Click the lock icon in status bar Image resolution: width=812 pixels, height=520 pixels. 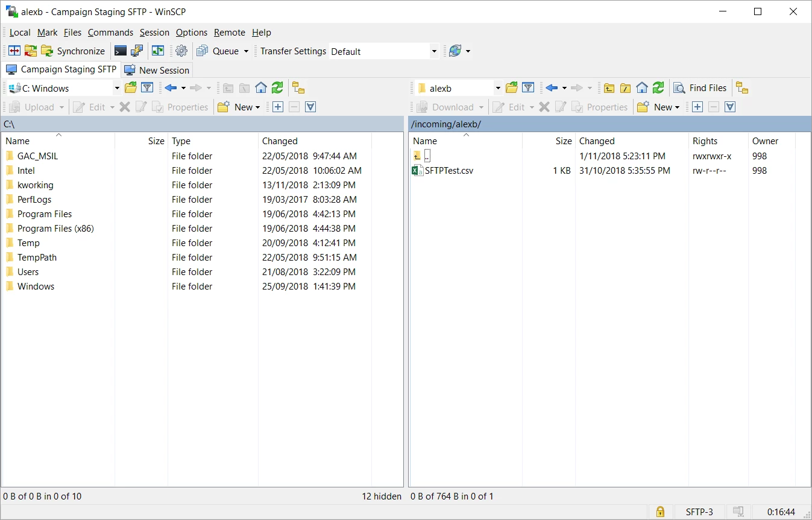click(660, 512)
